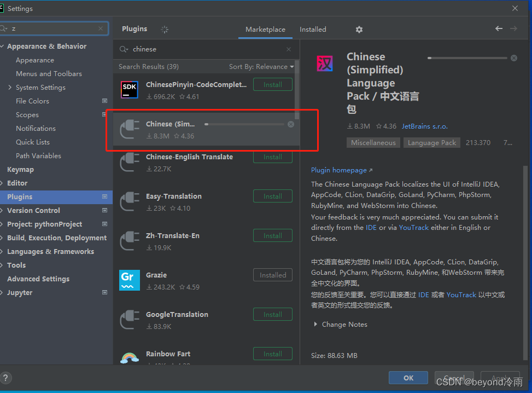This screenshot has height=393, width=532.
Task: Click the Miscellaneous tag
Action: pyautogui.click(x=373, y=143)
